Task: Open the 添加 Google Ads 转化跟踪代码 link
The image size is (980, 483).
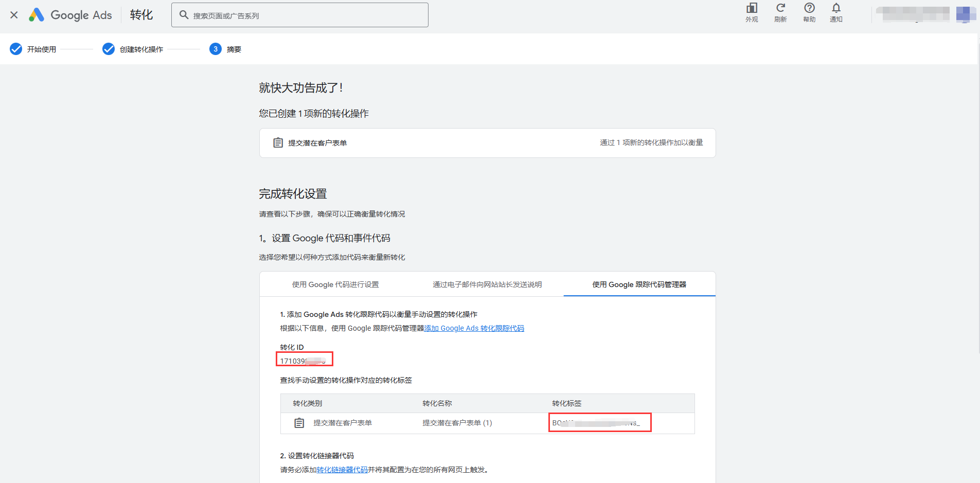Action: [x=474, y=328]
